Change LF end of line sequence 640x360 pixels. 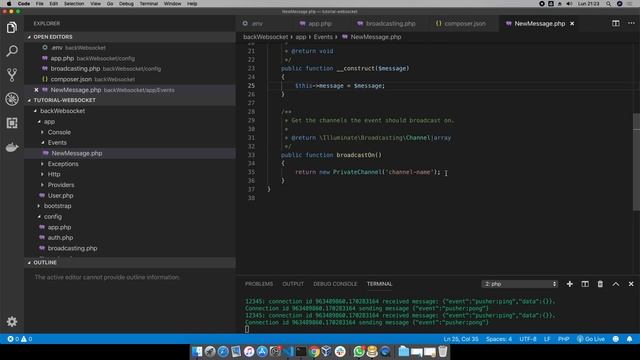click(x=547, y=339)
